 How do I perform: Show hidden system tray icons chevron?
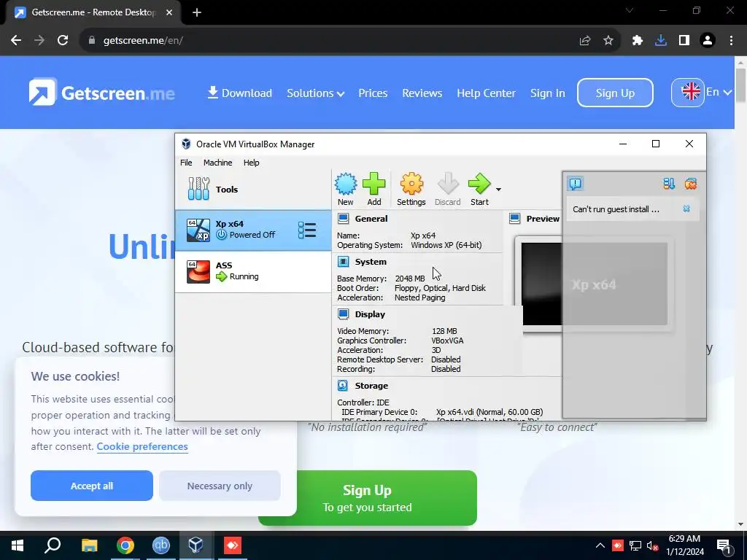pos(600,545)
